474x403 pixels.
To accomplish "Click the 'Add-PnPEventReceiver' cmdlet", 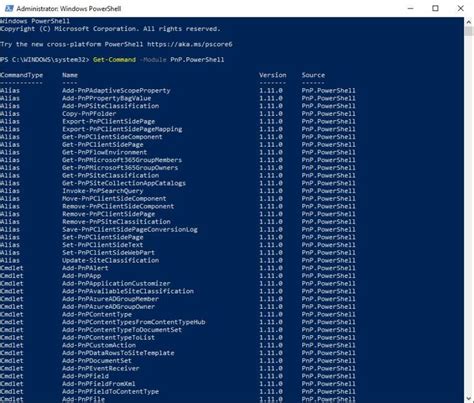I will pyautogui.click(x=101, y=368).
